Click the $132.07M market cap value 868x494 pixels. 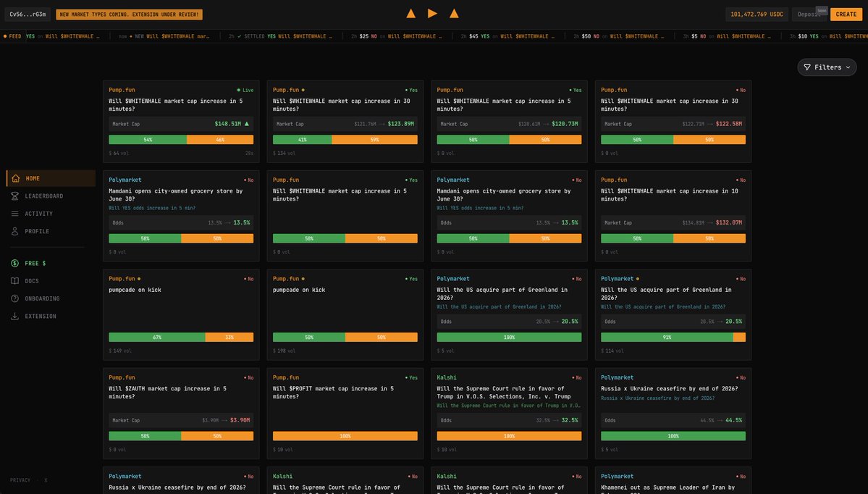coord(729,222)
